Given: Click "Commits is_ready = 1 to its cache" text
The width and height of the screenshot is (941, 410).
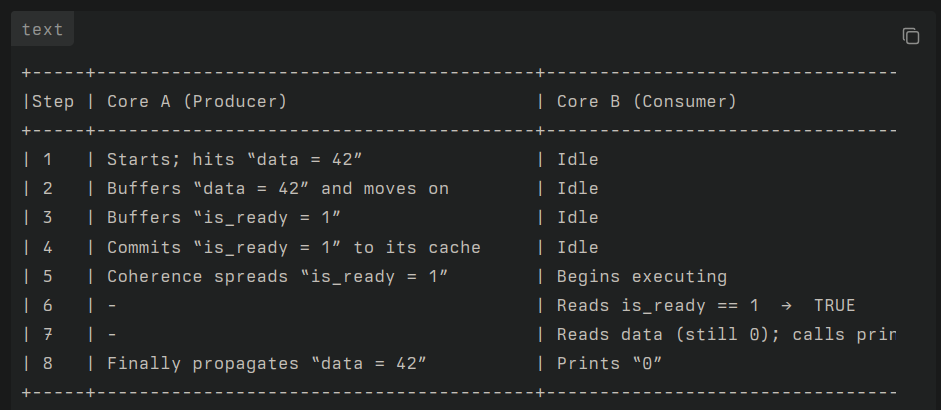Looking at the screenshot, I should [294, 247].
